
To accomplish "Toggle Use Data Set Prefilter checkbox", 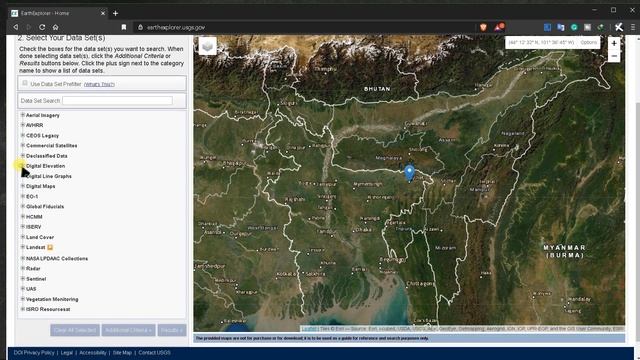I will tap(25, 83).
